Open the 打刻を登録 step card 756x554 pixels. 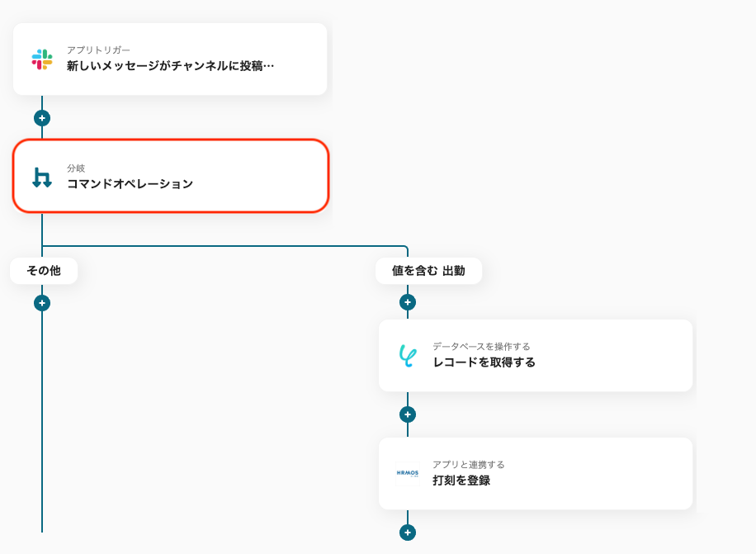point(536,473)
